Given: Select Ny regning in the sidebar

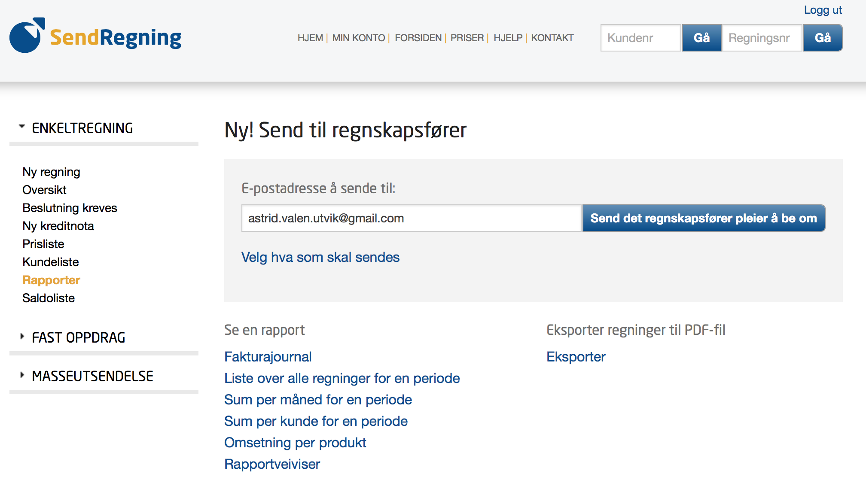Looking at the screenshot, I should 51,172.
